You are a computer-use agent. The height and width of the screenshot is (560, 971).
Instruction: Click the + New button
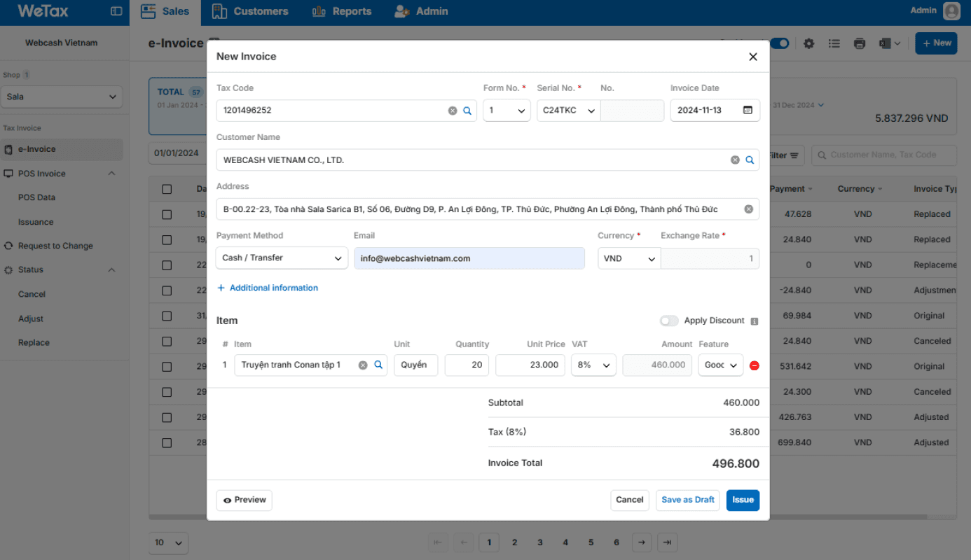tap(936, 43)
